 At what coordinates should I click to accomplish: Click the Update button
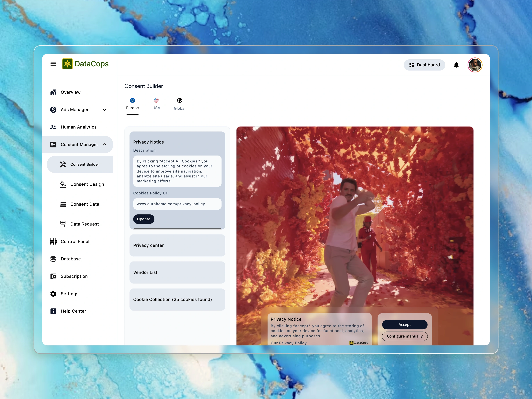[144, 219]
